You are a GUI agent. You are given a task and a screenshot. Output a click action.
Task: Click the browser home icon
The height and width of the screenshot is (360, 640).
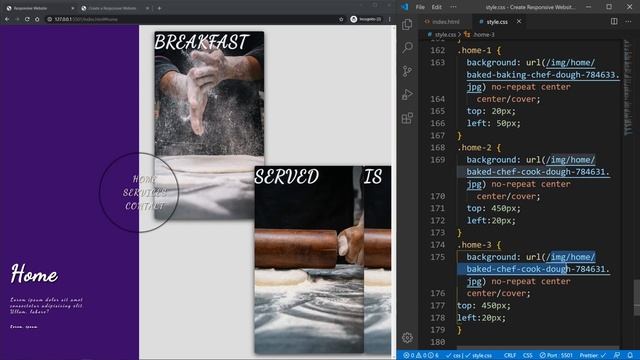[37, 19]
